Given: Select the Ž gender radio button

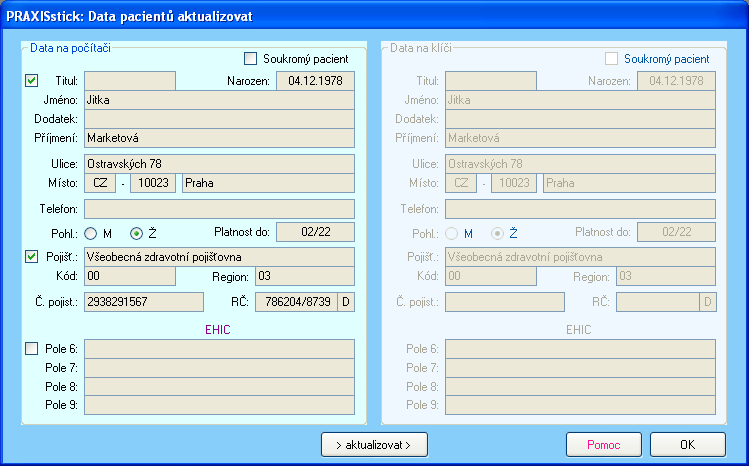Looking at the screenshot, I should coord(137,233).
